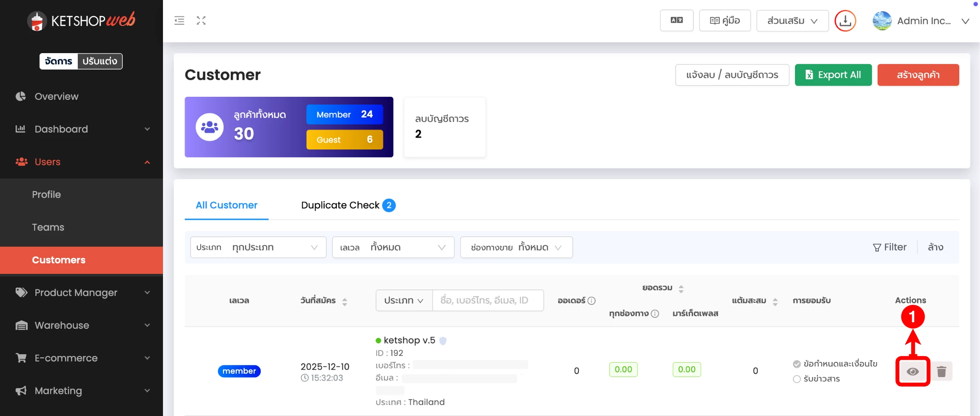This screenshot has width=980, height=416.
Task: Open Profile in the Users menu
Action: pos(46,194)
